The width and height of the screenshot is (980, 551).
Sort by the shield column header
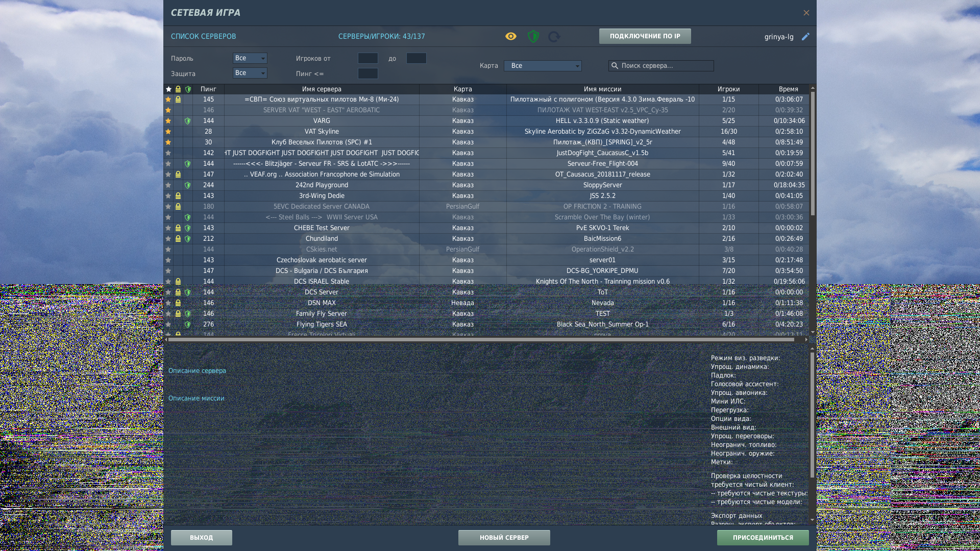(x=188, y=89)
